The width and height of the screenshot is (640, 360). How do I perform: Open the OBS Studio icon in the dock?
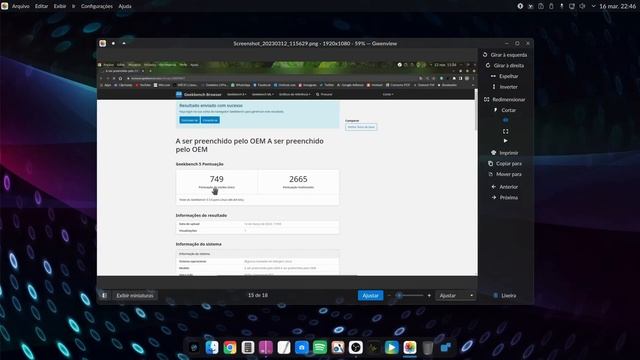click(356, 347)
